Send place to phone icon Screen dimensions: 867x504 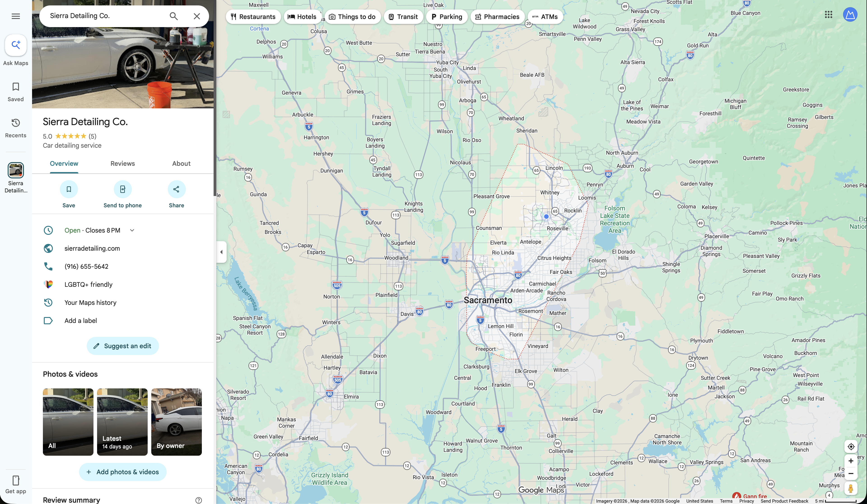coord(123,189)
